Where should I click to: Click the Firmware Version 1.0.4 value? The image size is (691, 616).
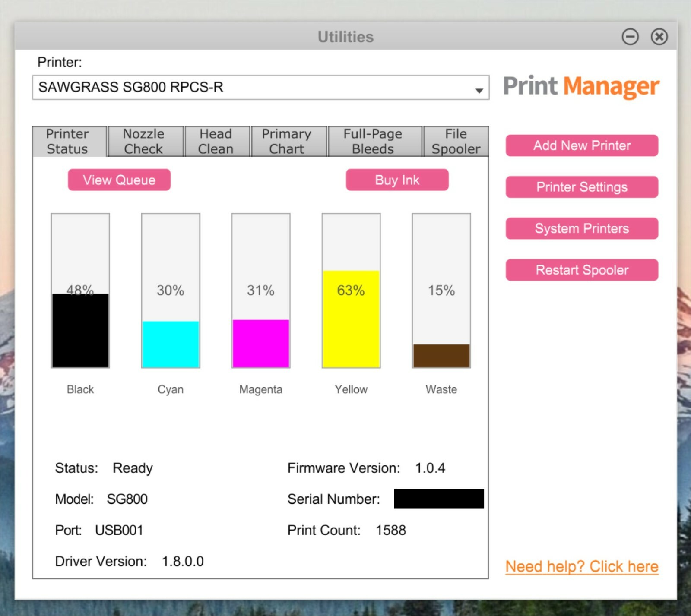click(430, 468)
